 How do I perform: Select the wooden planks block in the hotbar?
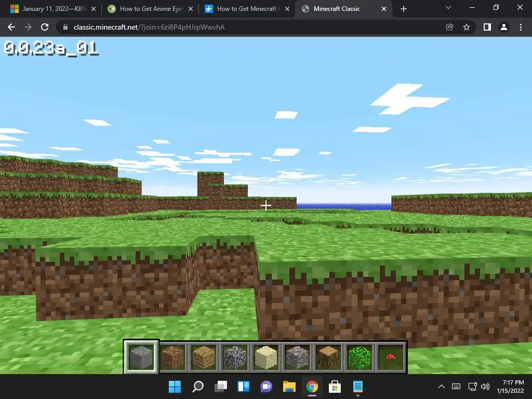coord(204,357)
